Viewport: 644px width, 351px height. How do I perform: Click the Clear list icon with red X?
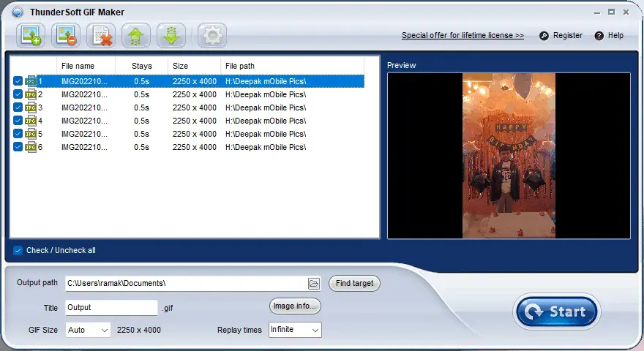tap(101, 35)
